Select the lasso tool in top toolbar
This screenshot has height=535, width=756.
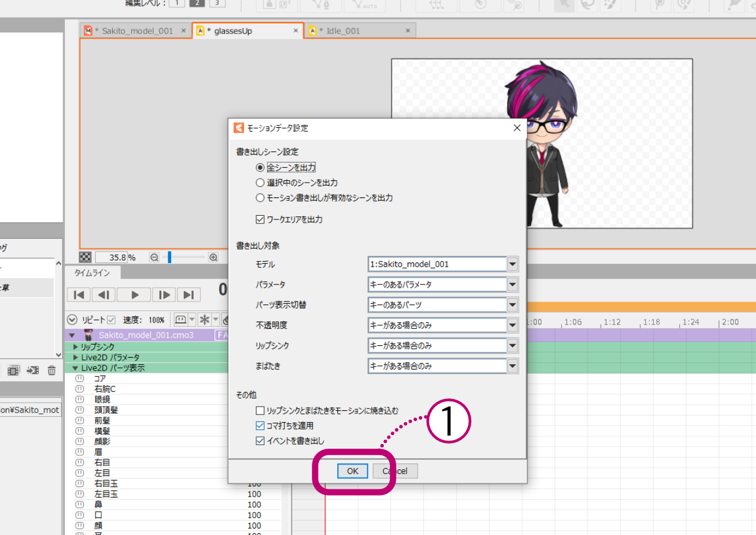pyautogui.click(x=586, y=4)
